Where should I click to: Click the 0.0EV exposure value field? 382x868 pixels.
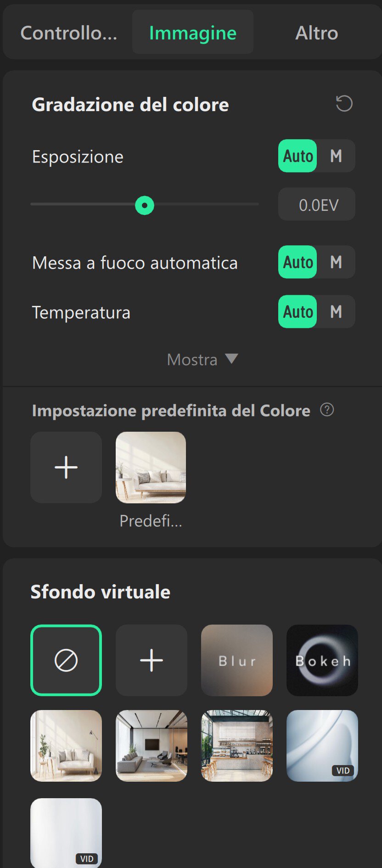pos(317,204)
